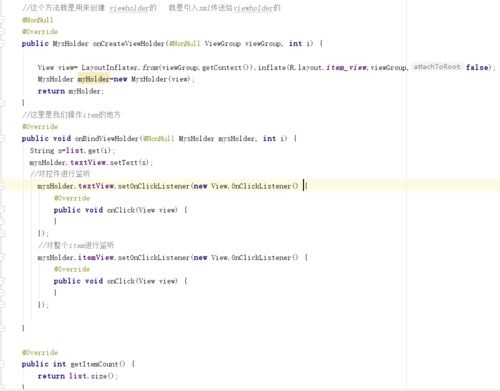Click the comment above textView click listener
The image size is (500, 391).
coord(60,174)
